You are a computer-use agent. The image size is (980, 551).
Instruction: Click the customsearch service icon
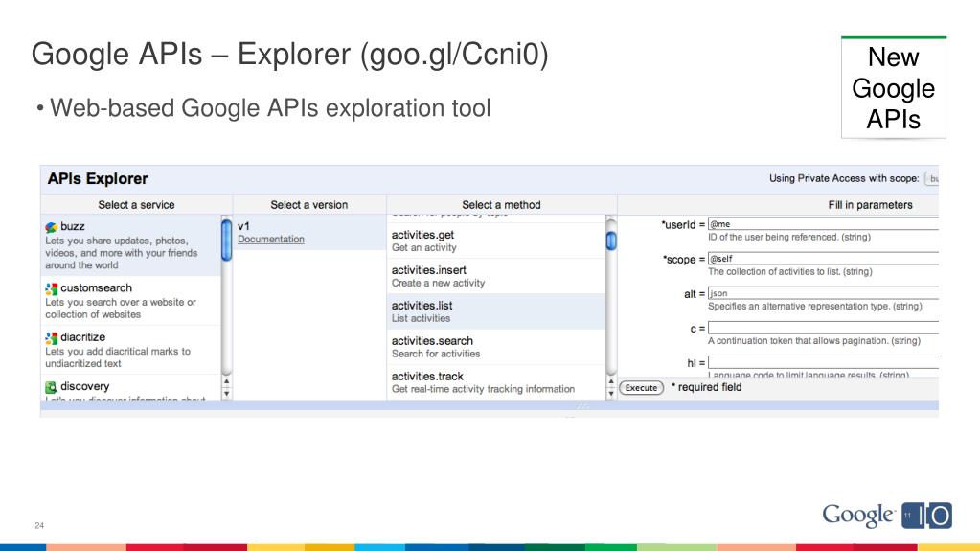tap(51, 288)
